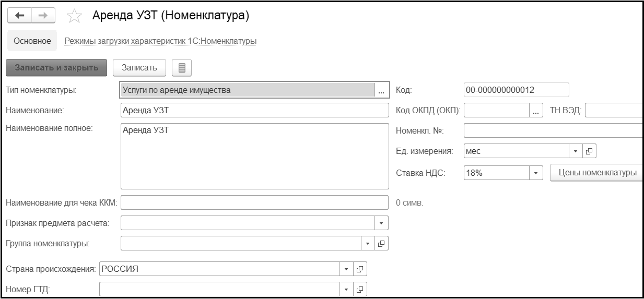Open Номер ГТД item with the open-form icon
Image resolution: width=644 pixels, height=299 pixels.
click(x=360, y=289)
